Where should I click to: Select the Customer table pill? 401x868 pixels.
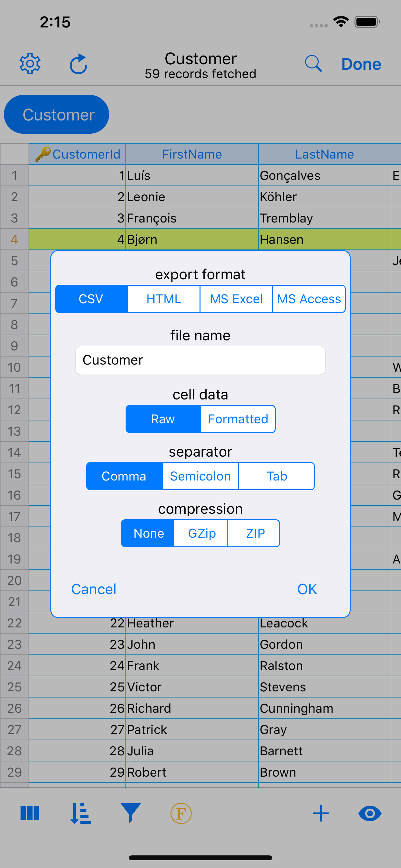tap(56, 115)
